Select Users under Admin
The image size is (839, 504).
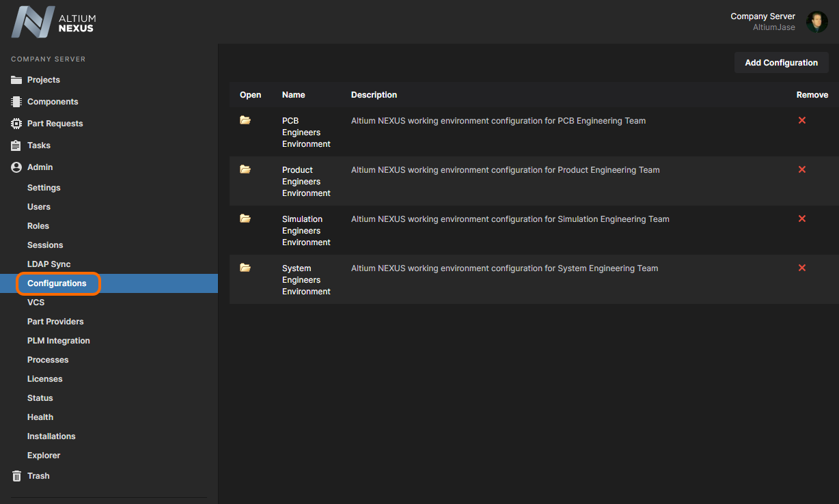click(39, 207)
